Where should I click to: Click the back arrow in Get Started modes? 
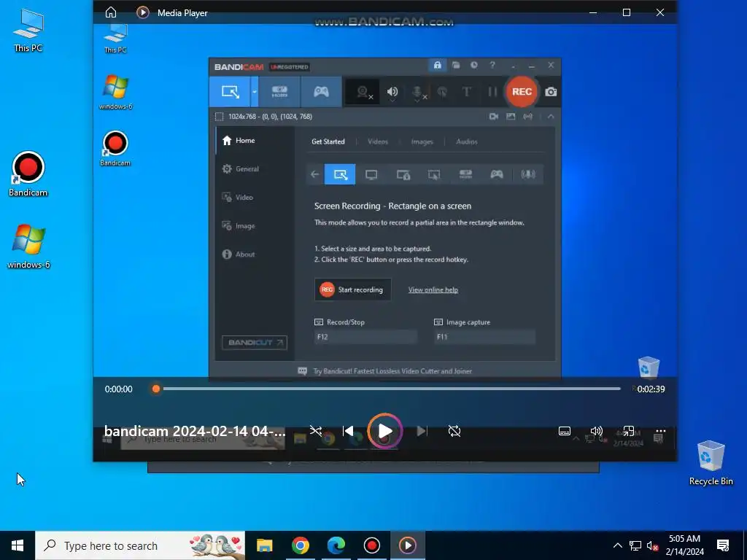pos(314,174)
